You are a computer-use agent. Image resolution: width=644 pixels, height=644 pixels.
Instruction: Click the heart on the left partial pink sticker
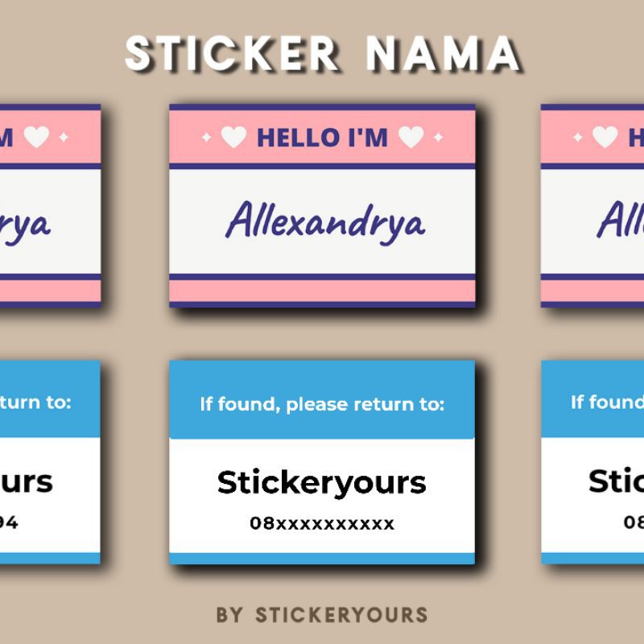pos(36,138)
